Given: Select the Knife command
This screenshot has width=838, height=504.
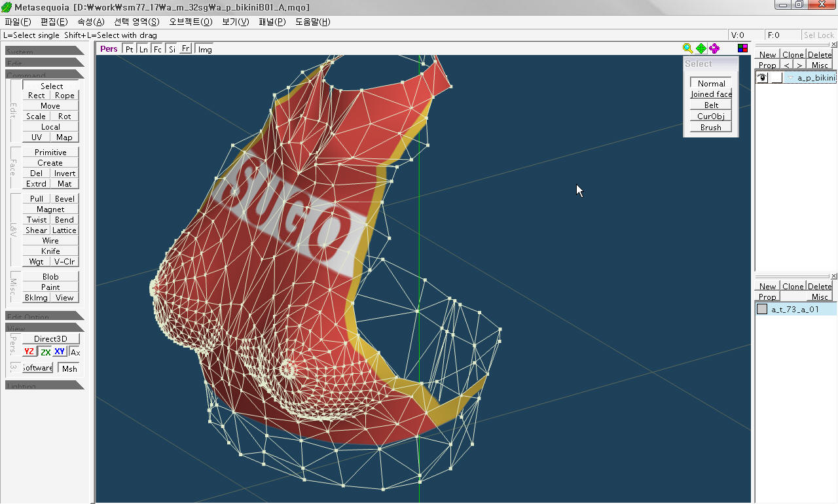Looking at the screenshot, I should pos(50,251).
